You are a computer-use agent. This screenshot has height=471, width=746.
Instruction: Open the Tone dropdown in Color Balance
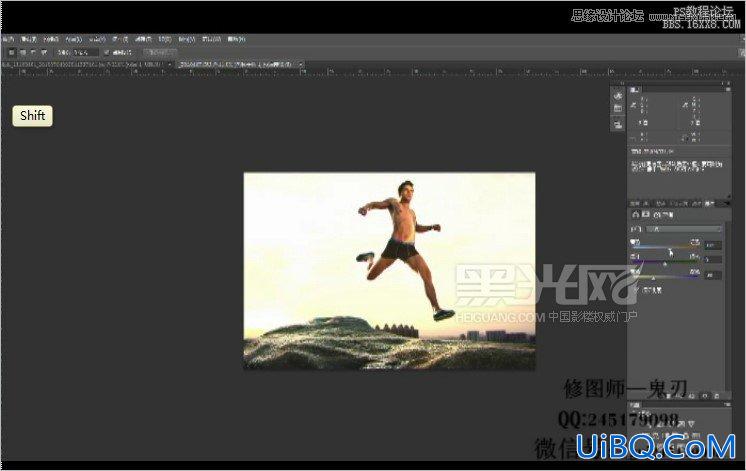(684, 229)
